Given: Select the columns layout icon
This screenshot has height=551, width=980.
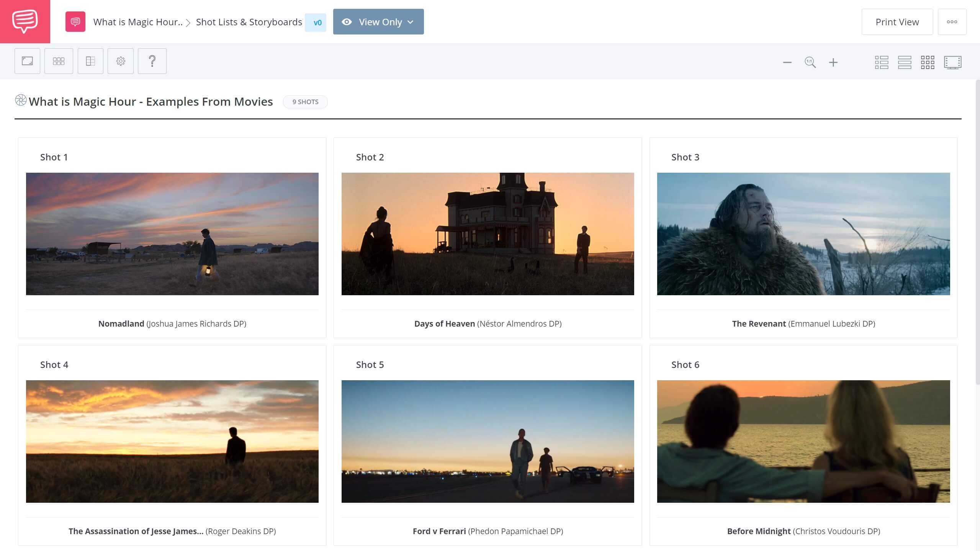Looking at the screenshot, I should (90, 61).
